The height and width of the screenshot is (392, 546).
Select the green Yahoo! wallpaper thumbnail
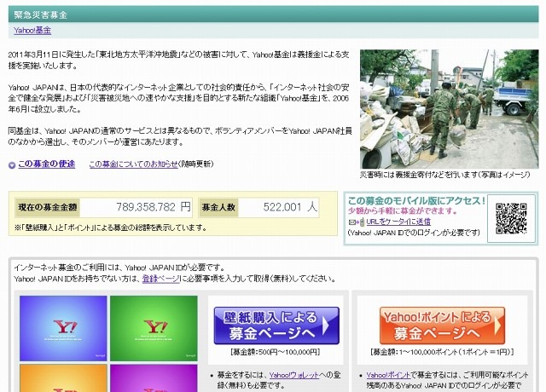(154, 328)
